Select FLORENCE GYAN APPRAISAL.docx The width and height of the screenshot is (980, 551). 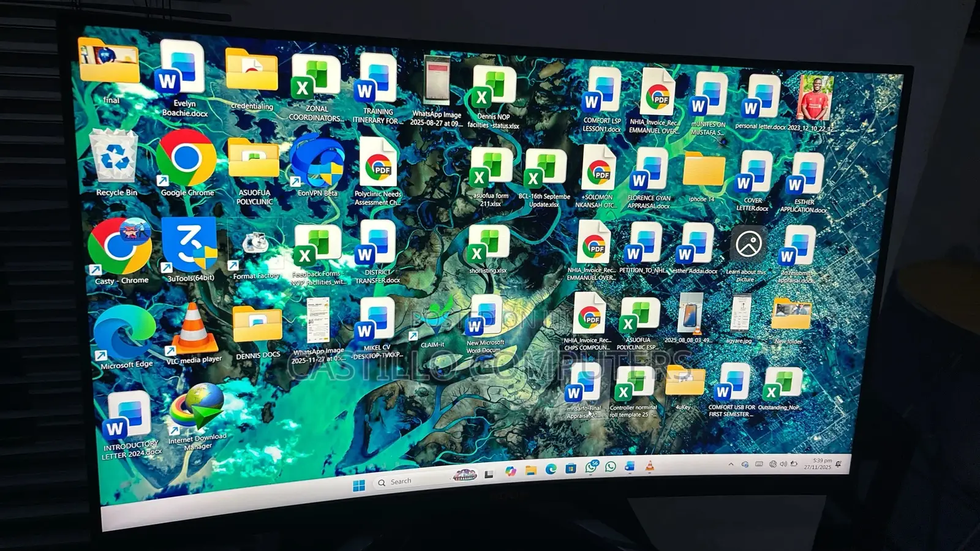(x=649, y=178)
